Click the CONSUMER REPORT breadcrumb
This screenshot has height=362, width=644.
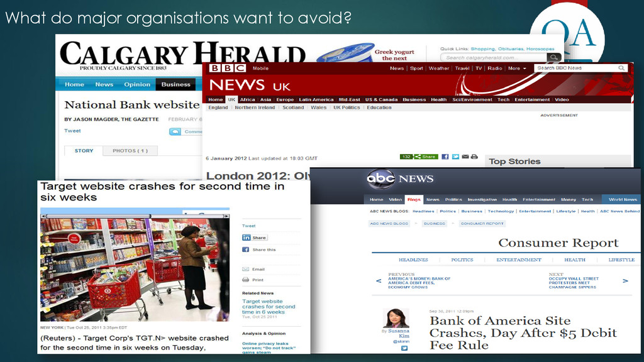(482, 224)
